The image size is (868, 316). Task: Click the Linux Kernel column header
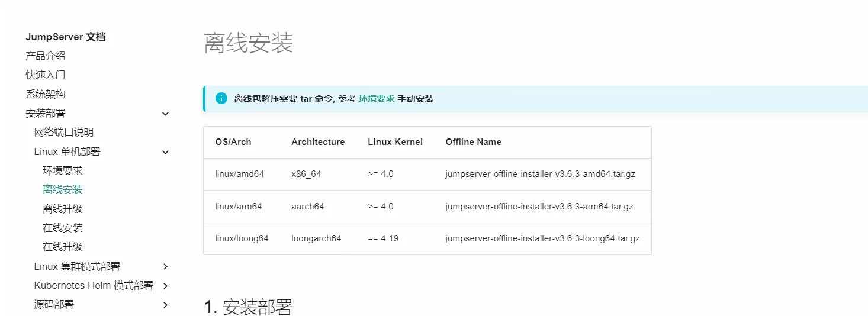(395, 142)
